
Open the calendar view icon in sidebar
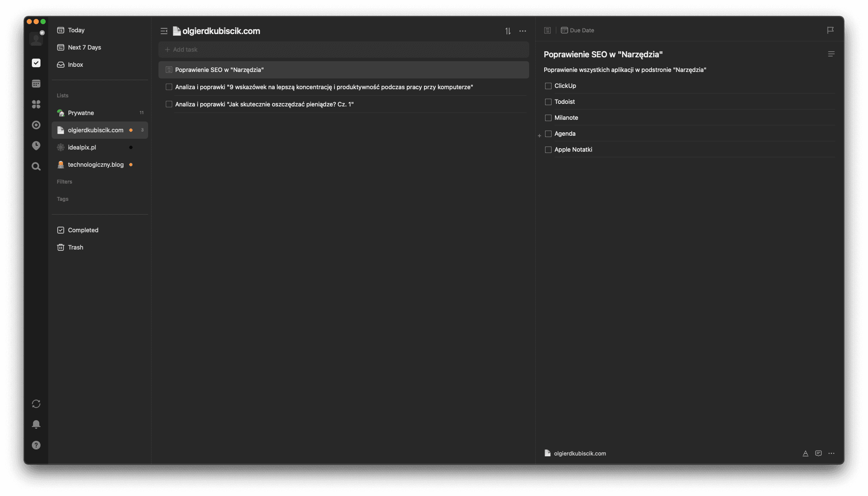[36, 84]
